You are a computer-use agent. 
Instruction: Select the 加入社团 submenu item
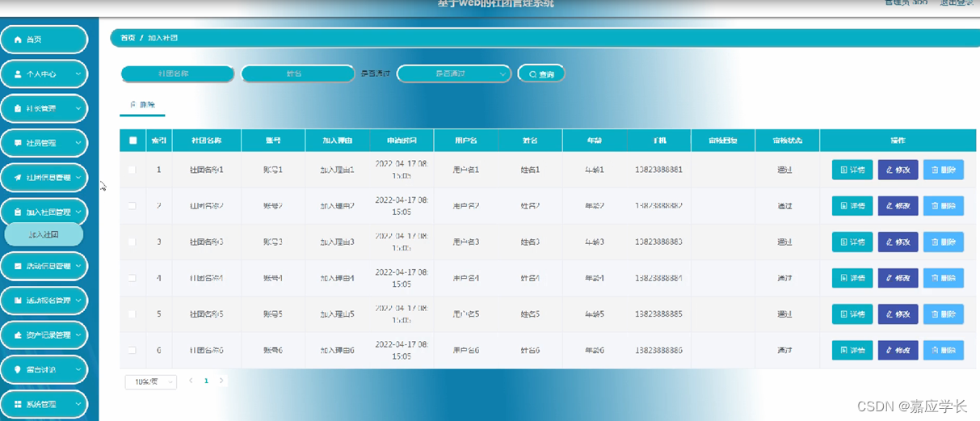(44, 234)
